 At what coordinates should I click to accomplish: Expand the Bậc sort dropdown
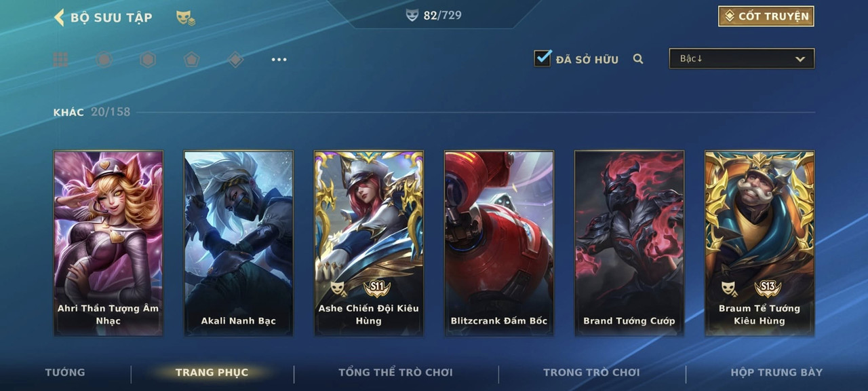[742, 59]
